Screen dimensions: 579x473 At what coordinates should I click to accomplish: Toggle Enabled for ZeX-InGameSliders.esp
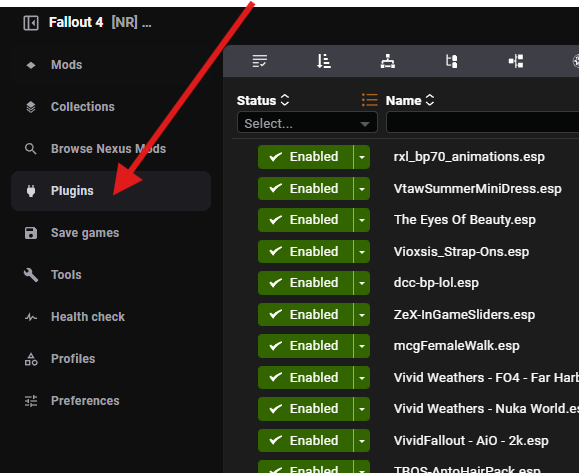click(x=305, y=315)
